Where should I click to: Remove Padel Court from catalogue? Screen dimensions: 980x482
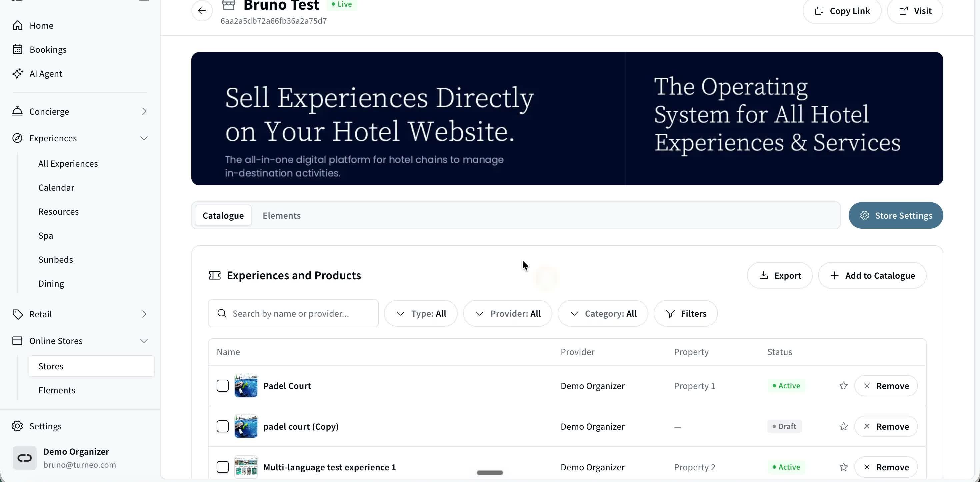(x=886, y=386)
